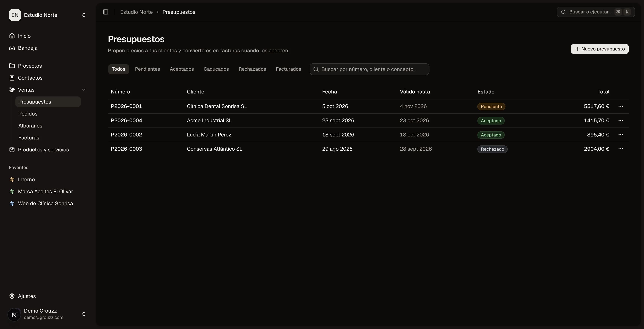Click the Nuevo presupuesto button

point(599,49)
